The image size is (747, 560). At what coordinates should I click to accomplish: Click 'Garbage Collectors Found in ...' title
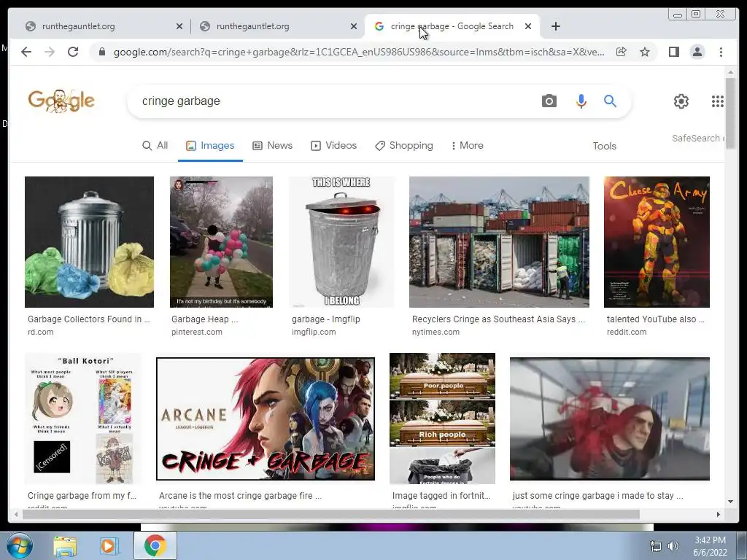coord(88,319)
